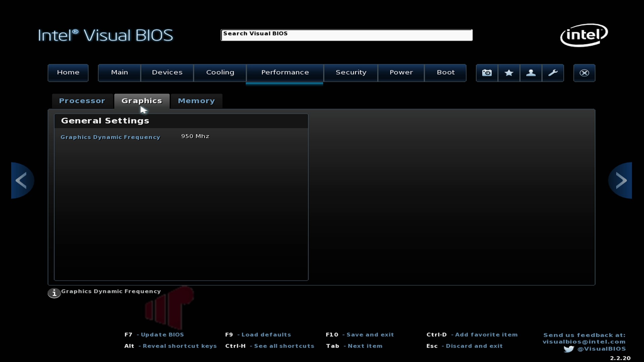Switch to the Processor sub-tab
The image size is (644, 362).
tap(82, 101)
